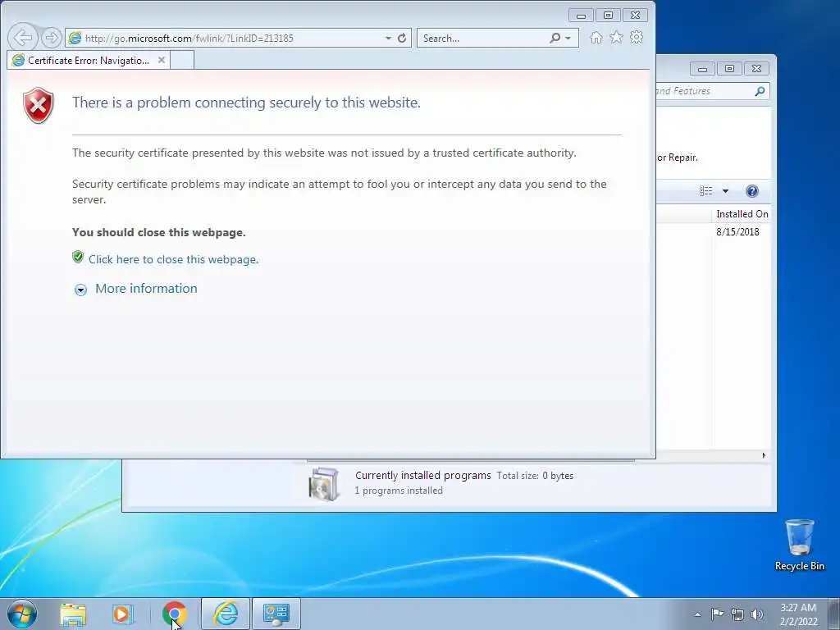Click the IE page icon in address bar

(x=75, y=38)
